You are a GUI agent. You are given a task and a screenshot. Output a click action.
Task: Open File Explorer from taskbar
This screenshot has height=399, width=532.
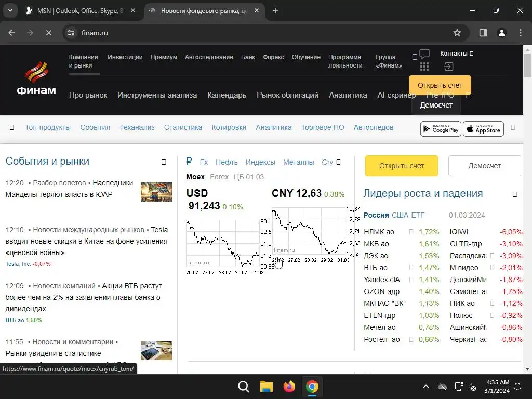tap(267, 387)
